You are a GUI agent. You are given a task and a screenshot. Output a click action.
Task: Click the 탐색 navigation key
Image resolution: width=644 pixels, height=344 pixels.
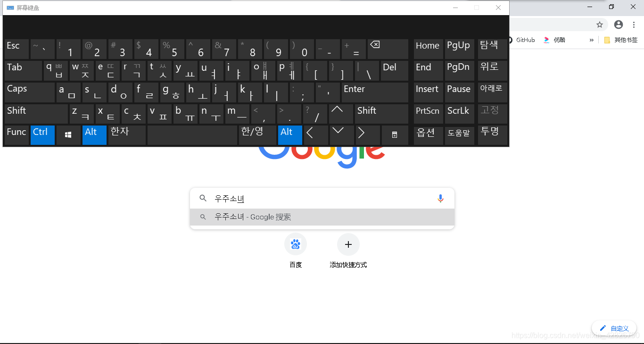pyautogui.click(x=493, y=49)
